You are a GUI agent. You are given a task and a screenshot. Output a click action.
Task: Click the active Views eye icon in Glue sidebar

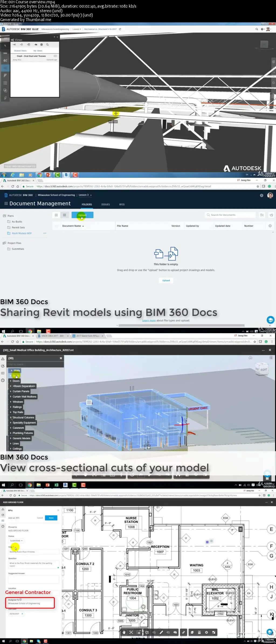click(x=5, y=68)
